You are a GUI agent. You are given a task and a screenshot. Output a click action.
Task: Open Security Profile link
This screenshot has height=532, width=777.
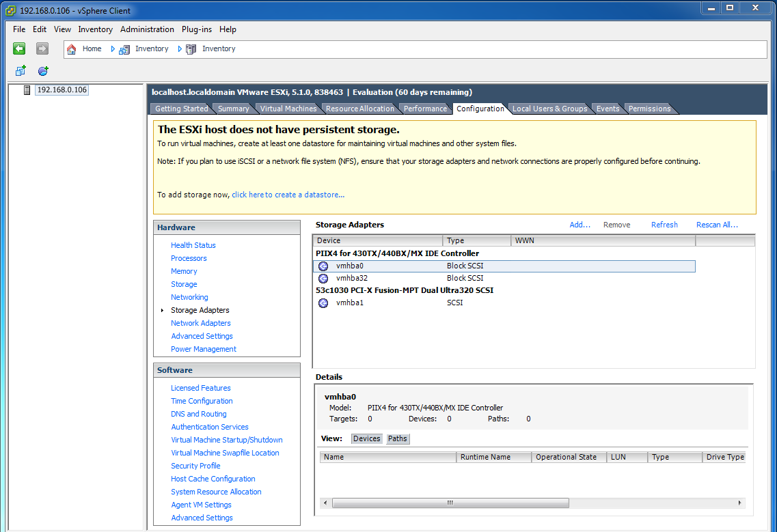pos(195,466)
